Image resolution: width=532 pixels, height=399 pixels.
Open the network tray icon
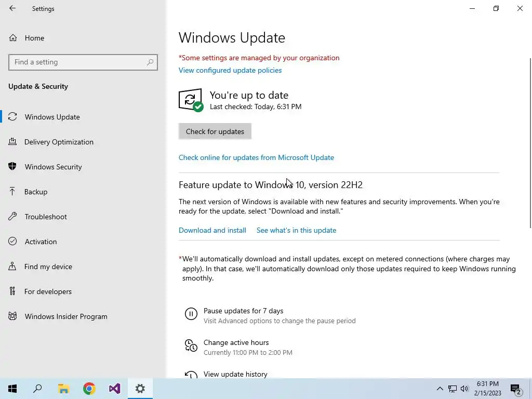[x=453, y=389]
